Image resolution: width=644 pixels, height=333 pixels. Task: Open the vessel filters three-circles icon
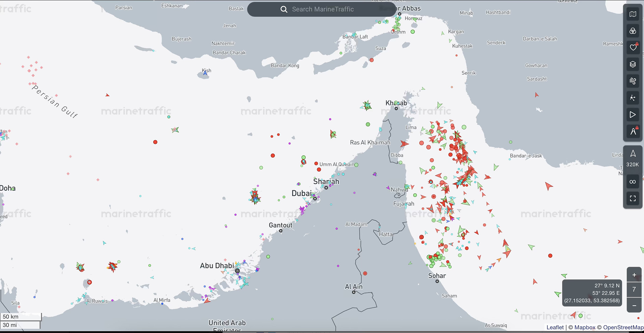pyautogui.click(x=633, y=31)
